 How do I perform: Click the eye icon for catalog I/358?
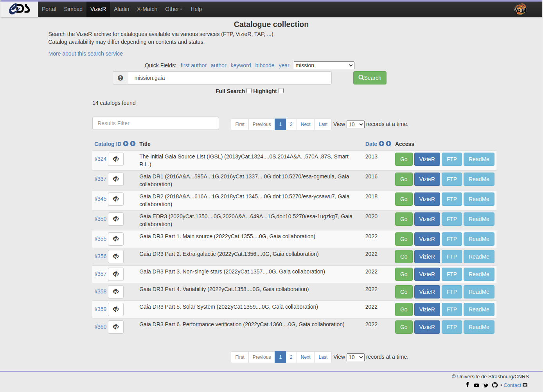(x=116, y=292)
